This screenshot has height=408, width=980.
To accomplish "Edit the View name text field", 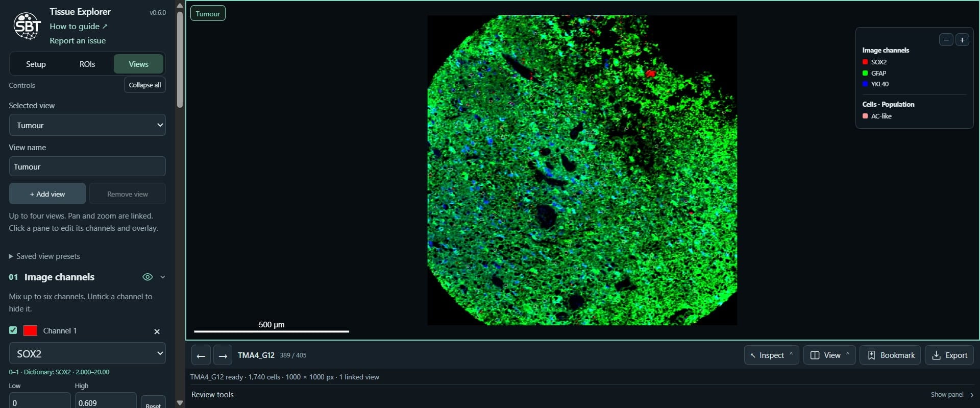I will (87, 166).
